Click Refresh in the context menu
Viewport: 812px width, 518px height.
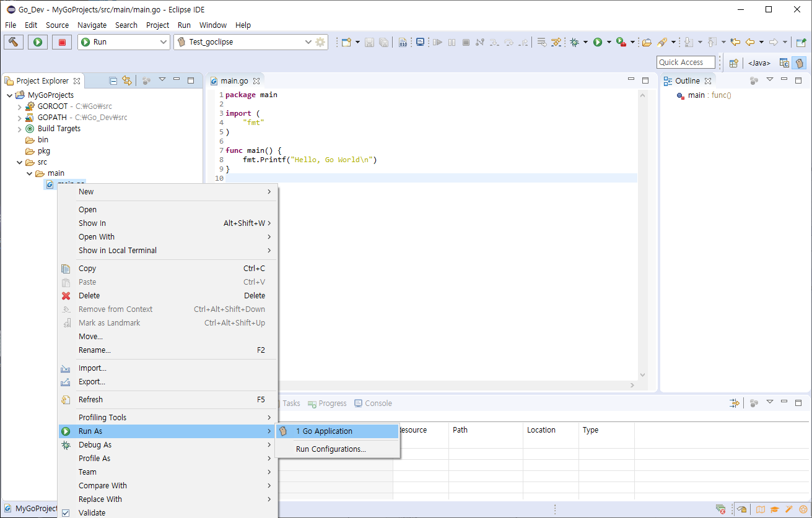167,400
